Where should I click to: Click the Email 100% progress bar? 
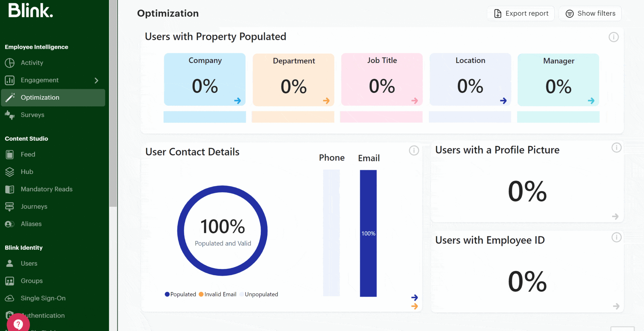(x=368, y=233)
